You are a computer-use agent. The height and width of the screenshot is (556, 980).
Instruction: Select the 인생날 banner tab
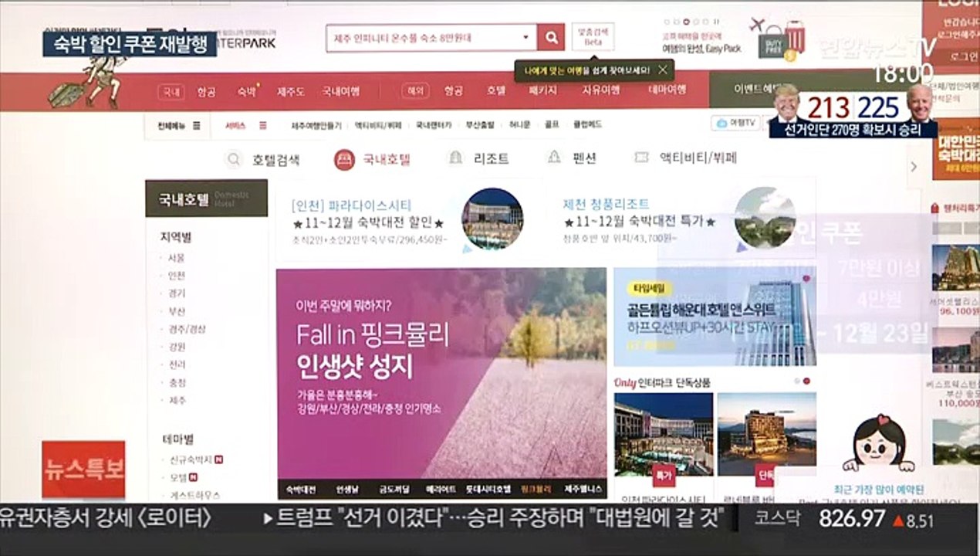(x=347, y=490)
